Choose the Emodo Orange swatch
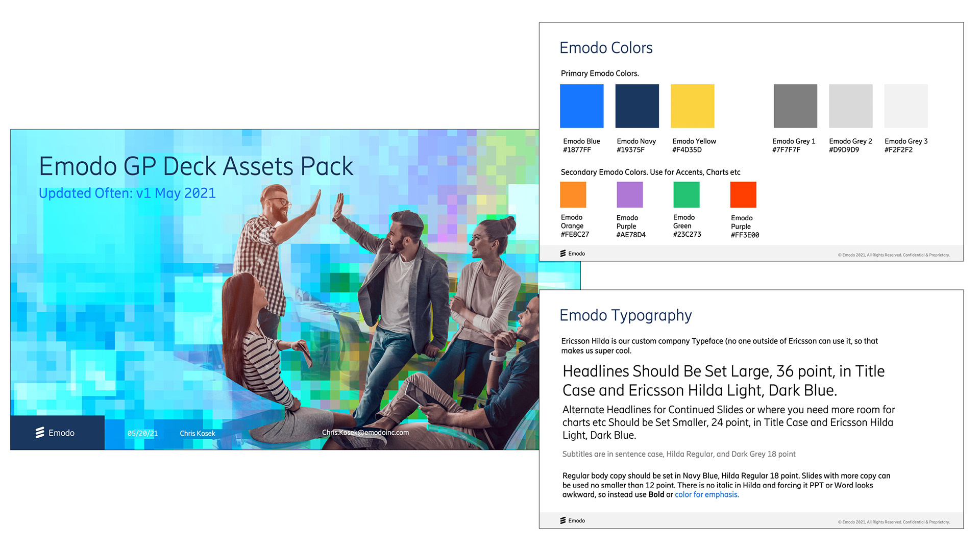This screenshot has width=980, height=551. [573, 194]
